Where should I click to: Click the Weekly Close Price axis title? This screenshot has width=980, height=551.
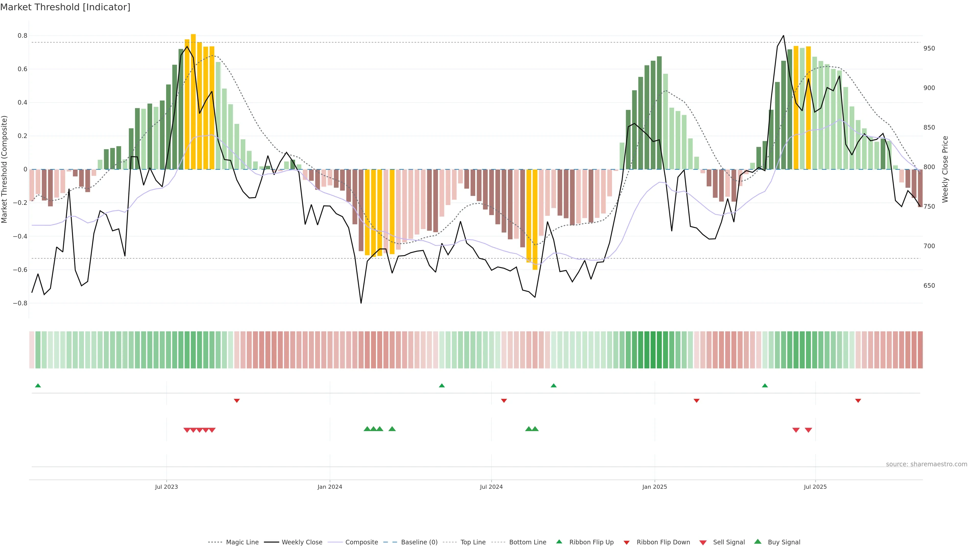[x=945, y=169]
